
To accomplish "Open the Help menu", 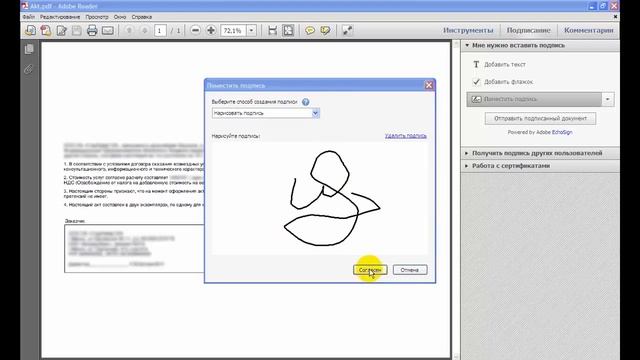I will [142, 17].
